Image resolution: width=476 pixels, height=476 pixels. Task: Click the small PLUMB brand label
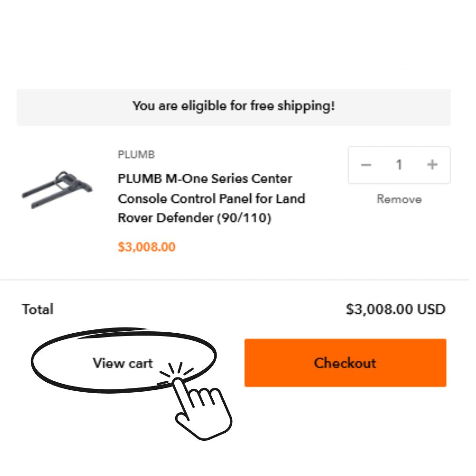pos(136,155)
